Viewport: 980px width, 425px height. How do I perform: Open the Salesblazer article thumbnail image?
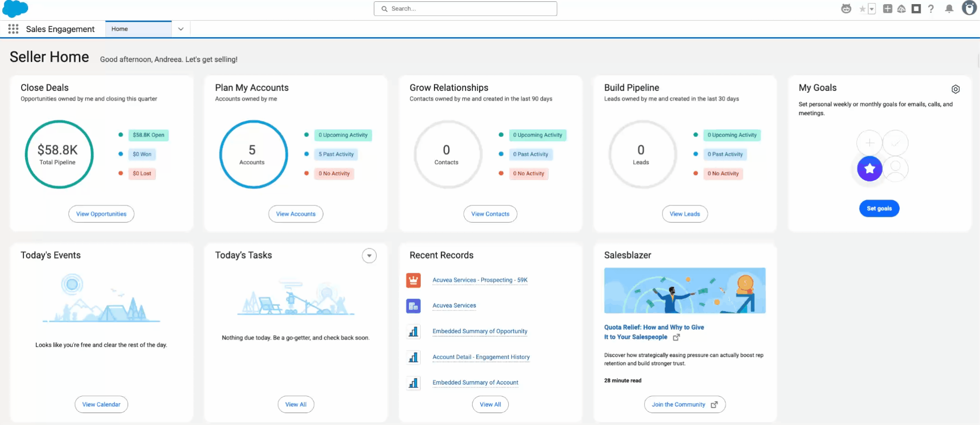(x=685, y=291)
